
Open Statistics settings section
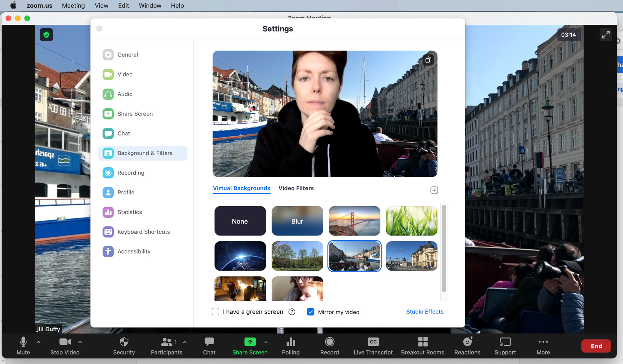coord(142,212)
